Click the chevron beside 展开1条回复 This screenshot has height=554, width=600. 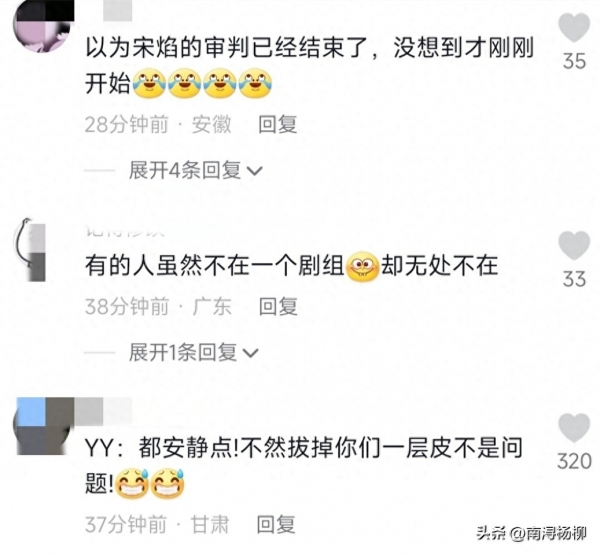pyautogui.click(x=251, y=353)
